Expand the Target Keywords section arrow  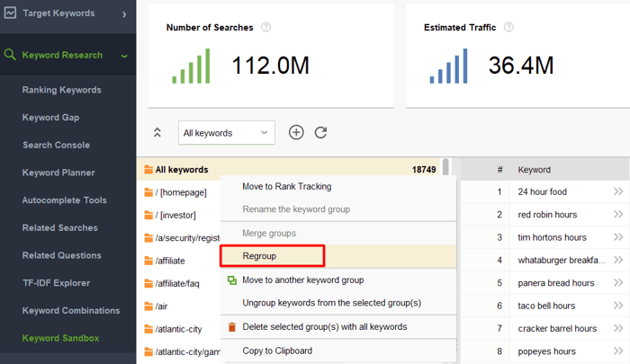124,14
